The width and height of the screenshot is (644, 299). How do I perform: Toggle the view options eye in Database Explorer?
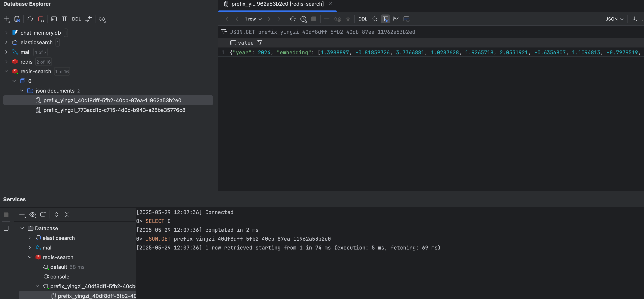click(x=102, y=19)
